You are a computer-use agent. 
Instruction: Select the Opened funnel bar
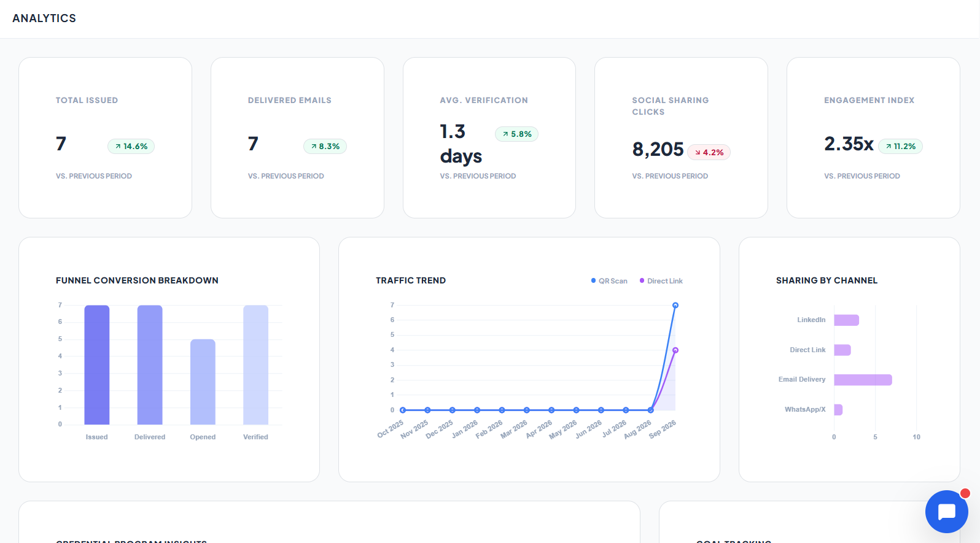[203, 382]
